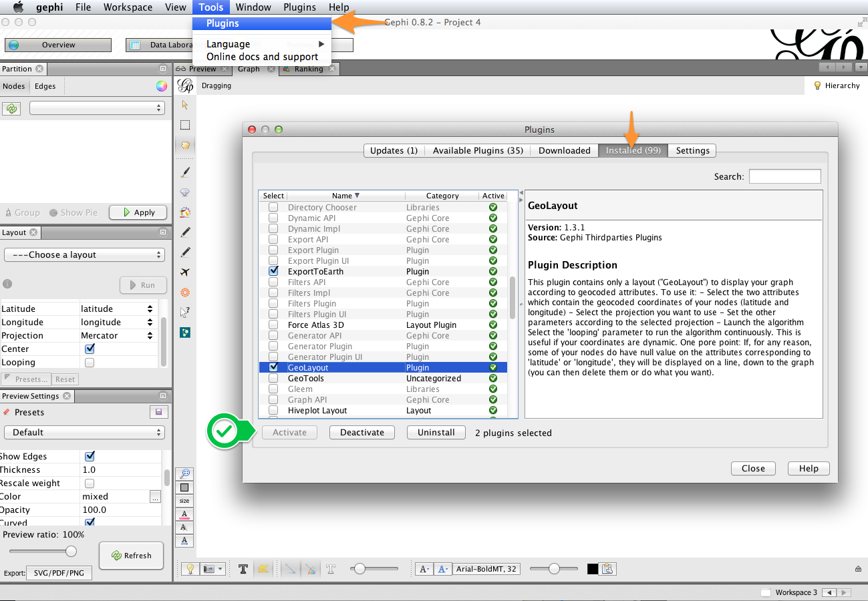The height and width of the screenshot is (601, 868).
Task: Open the screenshot options arrow
Action: coord(221,569)
